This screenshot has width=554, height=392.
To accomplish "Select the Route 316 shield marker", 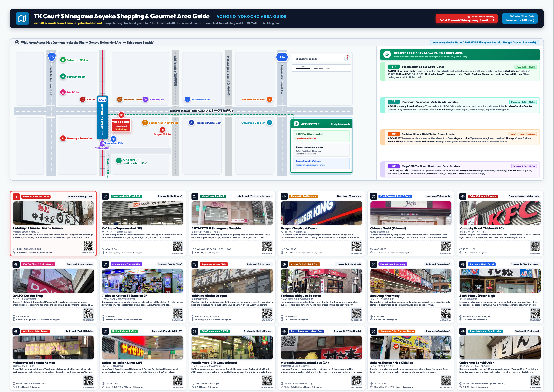I will click(x=282, y=57).
